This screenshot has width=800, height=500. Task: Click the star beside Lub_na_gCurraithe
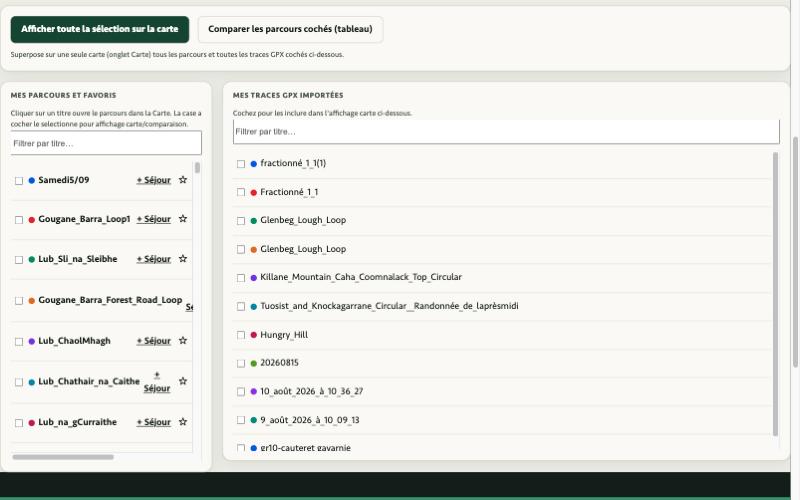click(183, 422)
